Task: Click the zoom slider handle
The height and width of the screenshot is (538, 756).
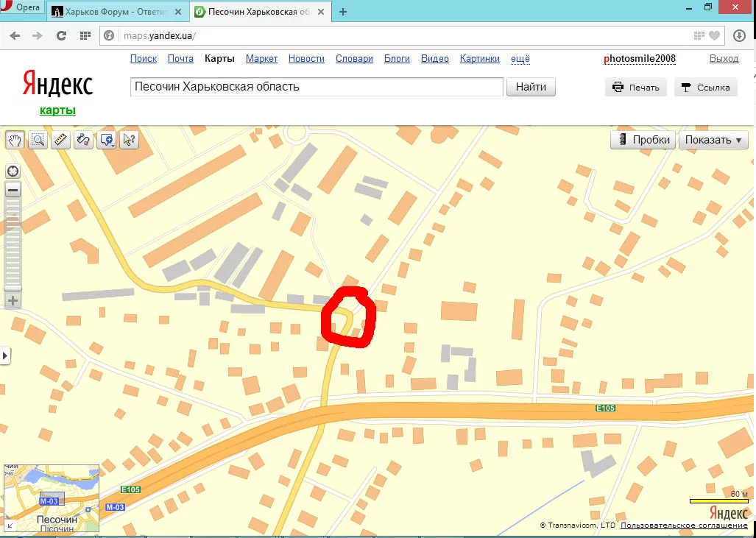Action: click(13, 289)
